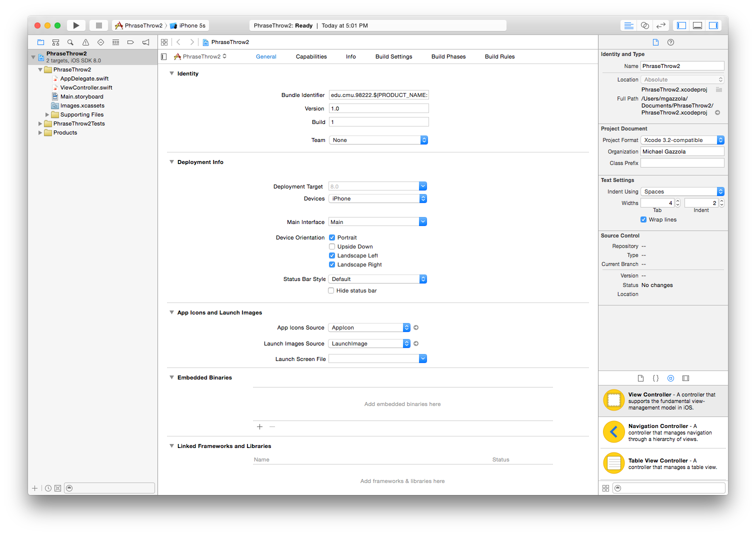
Task: Show the Standard editor
Action: [629, 25]
